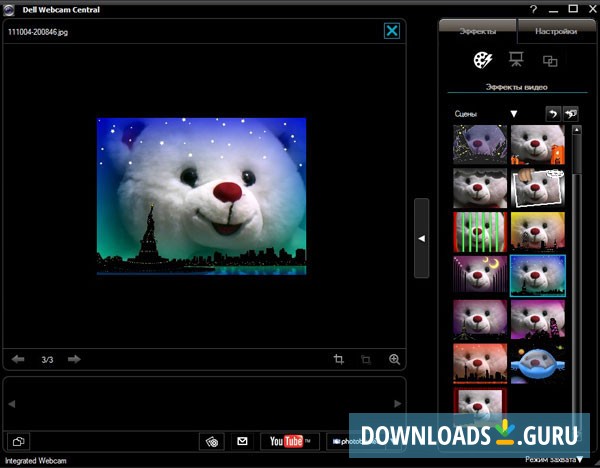Undo the last applied effect
The width and height of the screenshot is (600, 468).
click(553, 114)
